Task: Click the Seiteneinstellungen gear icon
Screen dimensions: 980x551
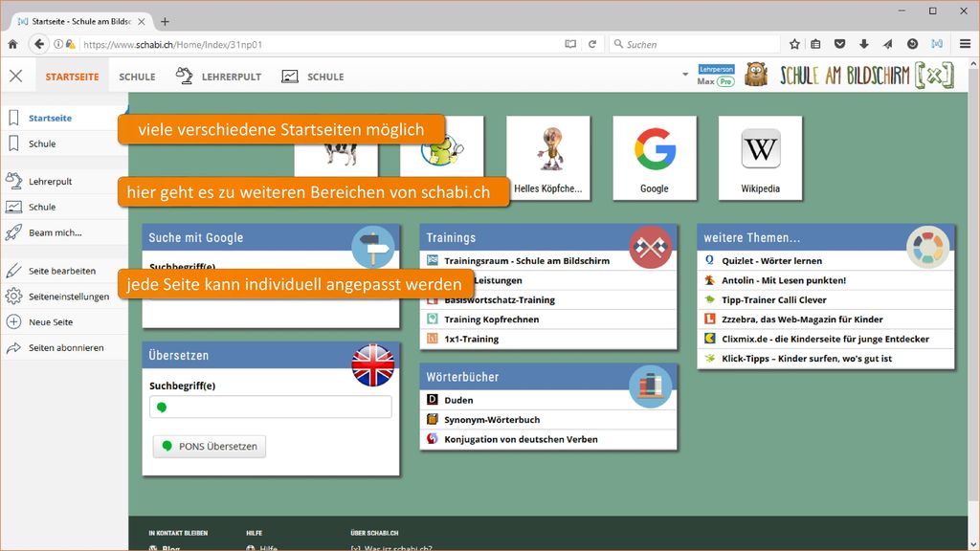Action: click(13, 297)
